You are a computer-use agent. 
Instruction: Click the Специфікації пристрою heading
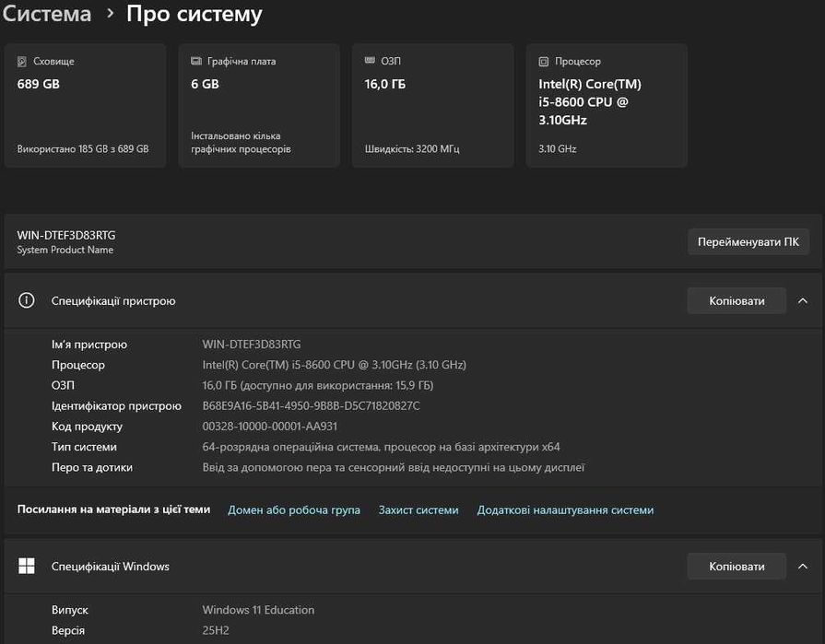click(x=113, y=300)
